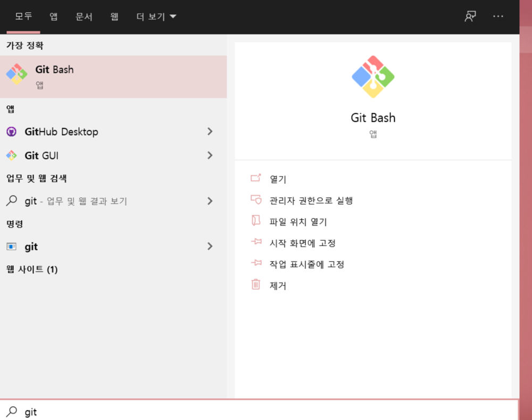
Task: Click the 웹 사이트 (1) heading
Action: pyautogui.click(x=32, y=269)
